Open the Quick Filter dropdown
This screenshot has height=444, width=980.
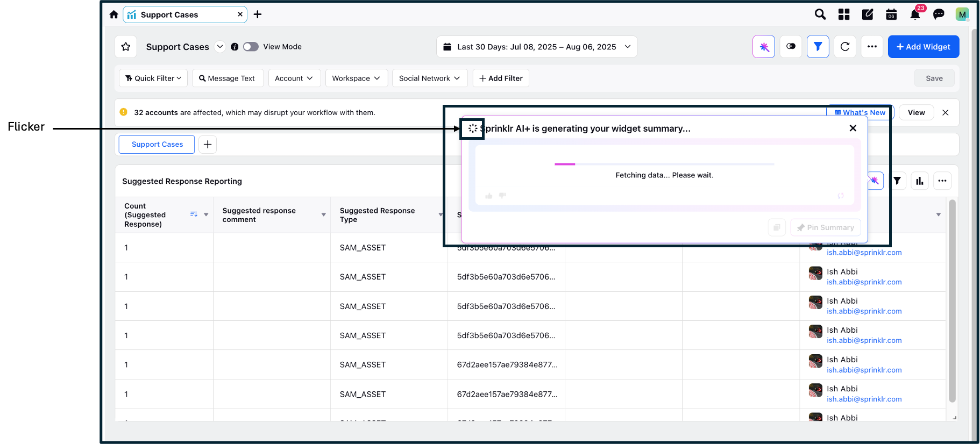153,78
